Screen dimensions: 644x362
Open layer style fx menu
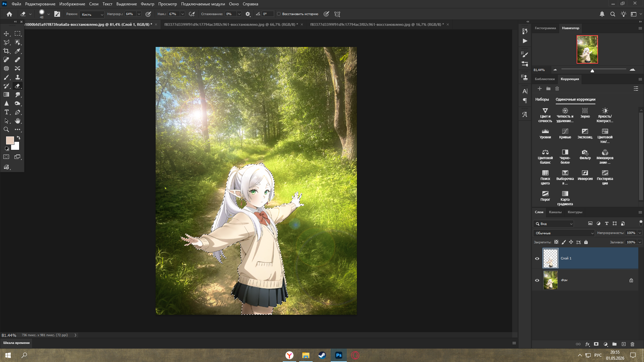pyautogui.click(x=587, y=344)
